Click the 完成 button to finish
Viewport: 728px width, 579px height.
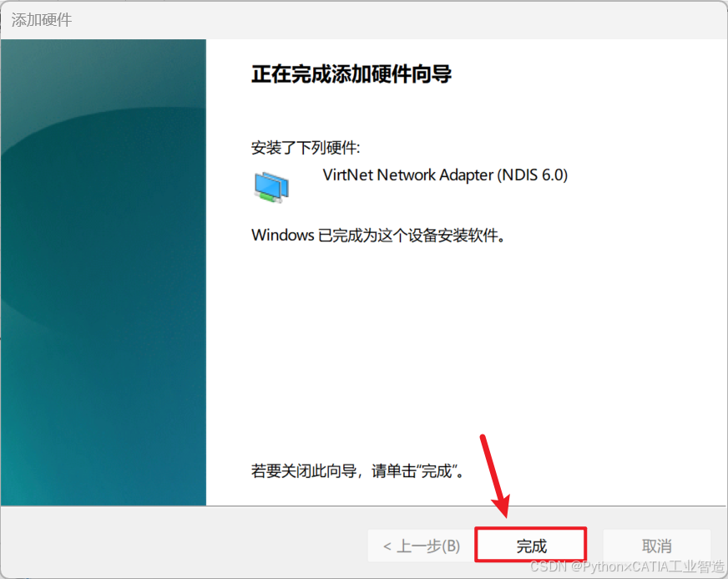[x=531, y=545]
